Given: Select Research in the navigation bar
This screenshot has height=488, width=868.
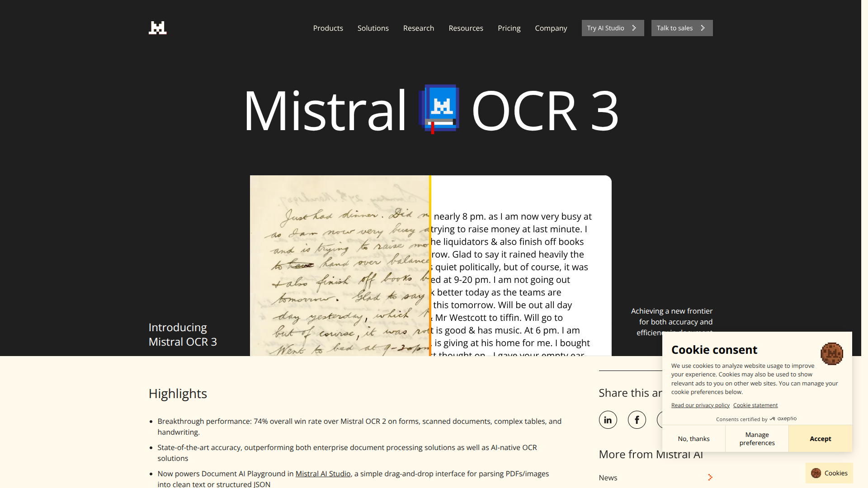Looking at the screenshot, I should [x=418, y=28].
